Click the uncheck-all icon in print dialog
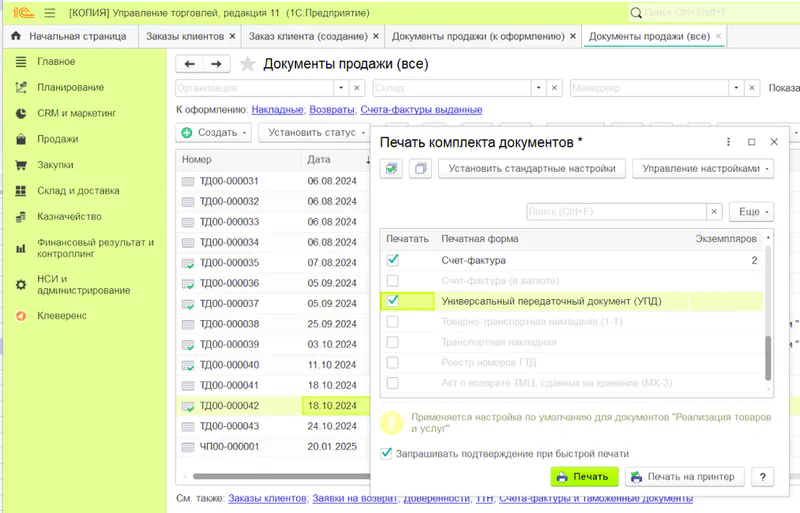The image size is (800, 513). pyautogui.click(x=420, y=169)
